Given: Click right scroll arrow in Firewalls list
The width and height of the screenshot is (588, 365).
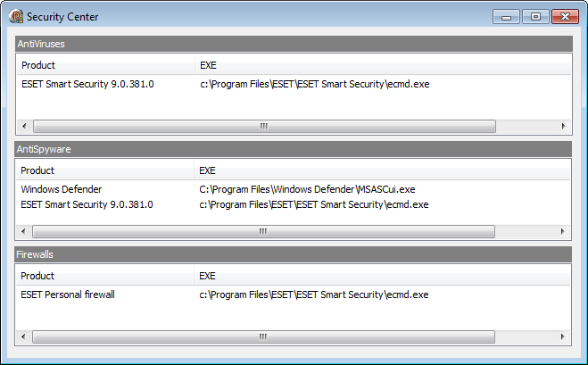Looking at the screenshot, I should coord(563,336).
